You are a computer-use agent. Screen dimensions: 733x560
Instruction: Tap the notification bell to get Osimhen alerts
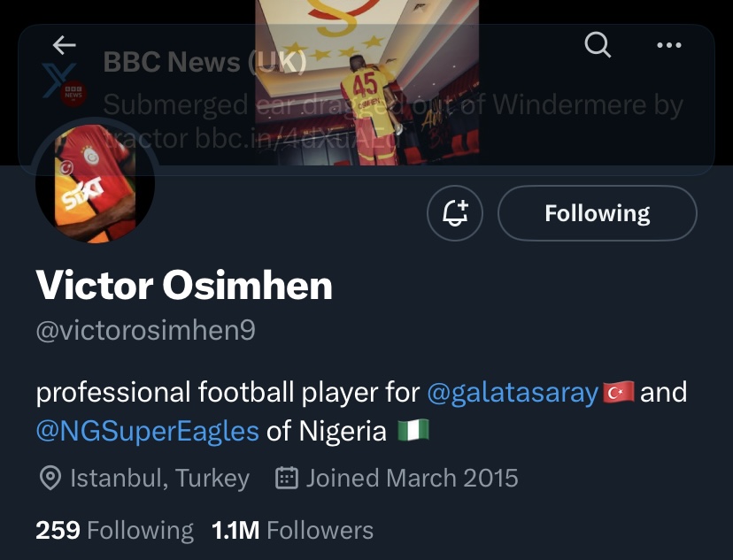coord(455,212)
